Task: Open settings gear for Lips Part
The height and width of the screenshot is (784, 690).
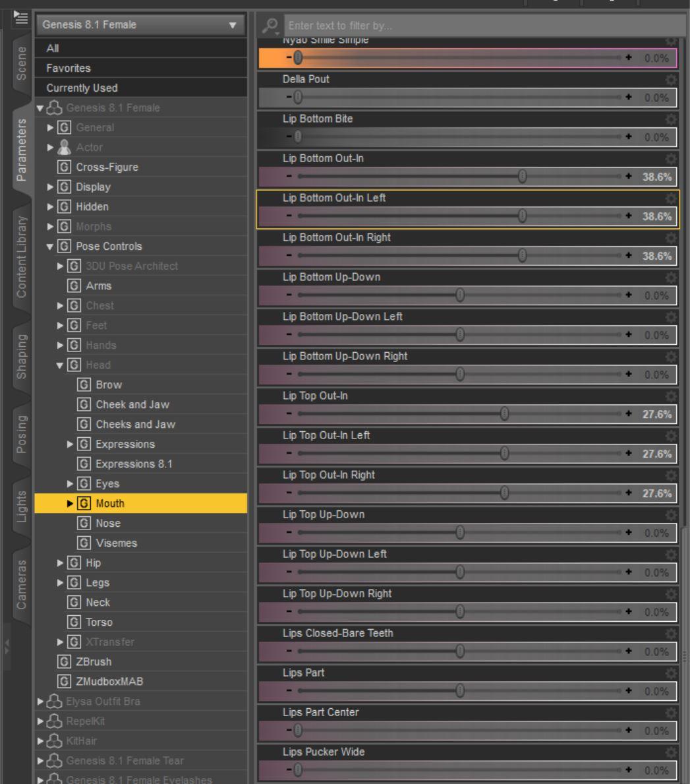Action: click(670, 673)
